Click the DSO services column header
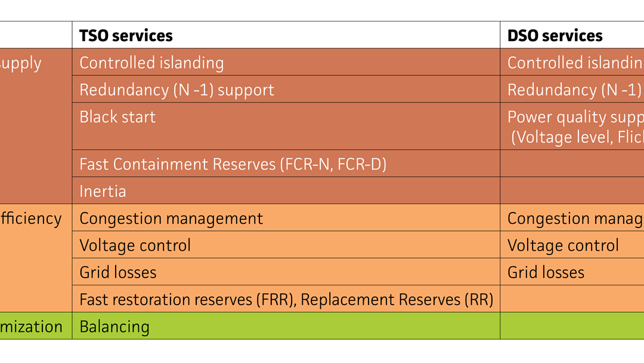This screenshot has width=644, height=363. pos(572,35)
